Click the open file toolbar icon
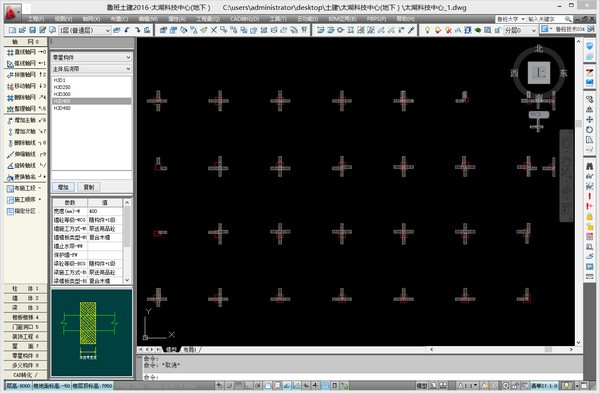Viewport: 600px width, 394px height. [22, 30]
